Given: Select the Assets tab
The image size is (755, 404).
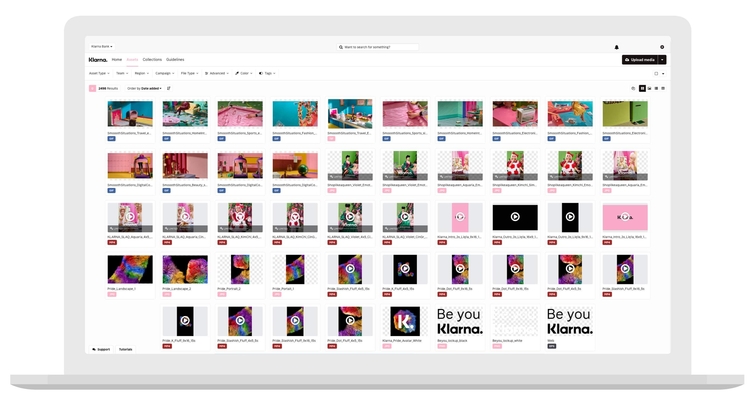Looking at the screenshot, I should (132, 60).
